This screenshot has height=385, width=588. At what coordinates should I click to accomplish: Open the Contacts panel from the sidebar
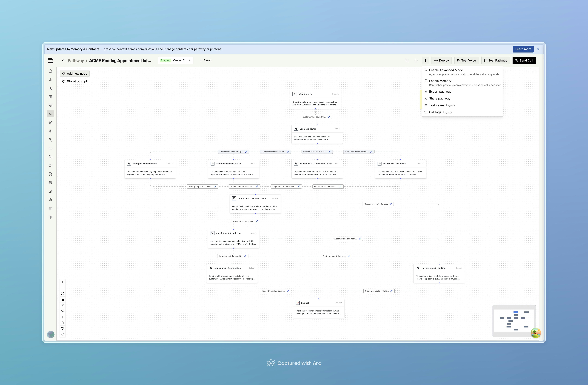click(x=50, y=88)
